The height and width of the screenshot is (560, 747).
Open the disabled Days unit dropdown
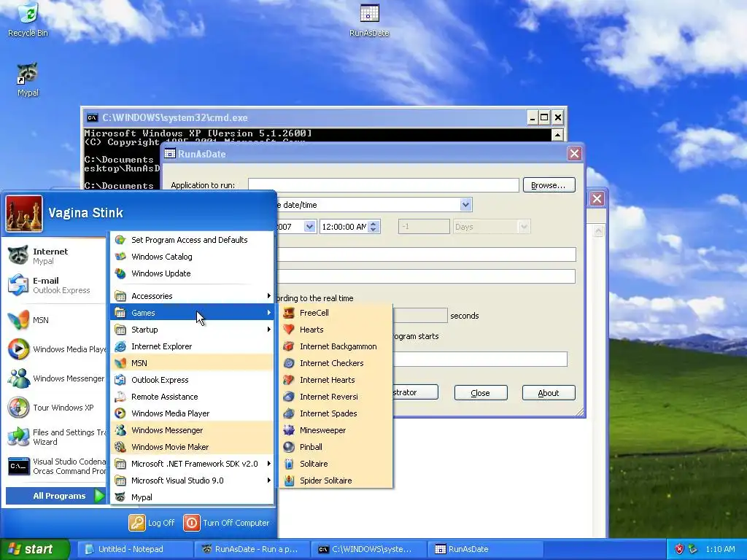click(524, 227)
